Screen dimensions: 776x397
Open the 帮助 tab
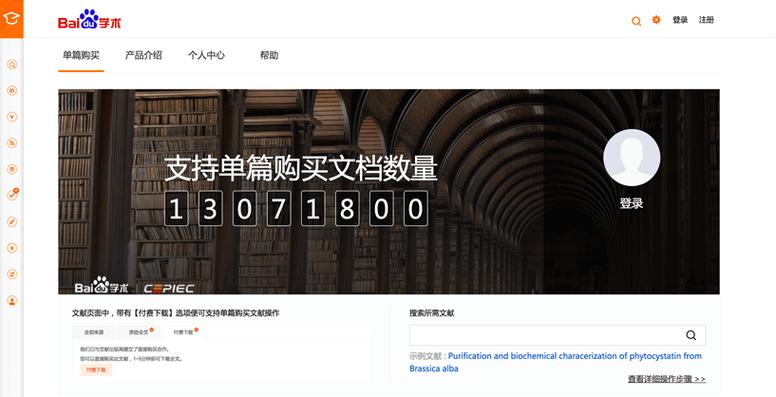tap(269, 55)
